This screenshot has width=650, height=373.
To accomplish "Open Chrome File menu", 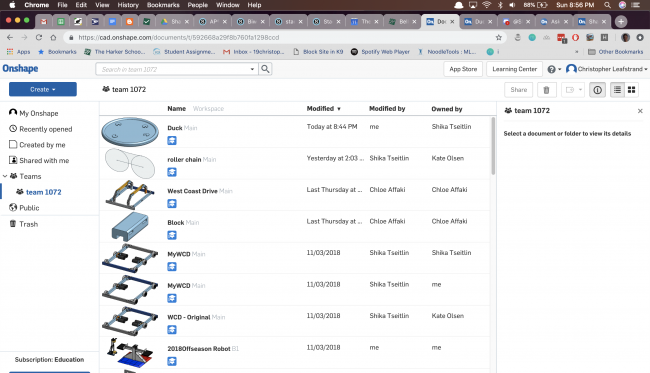I will (63, 5).
